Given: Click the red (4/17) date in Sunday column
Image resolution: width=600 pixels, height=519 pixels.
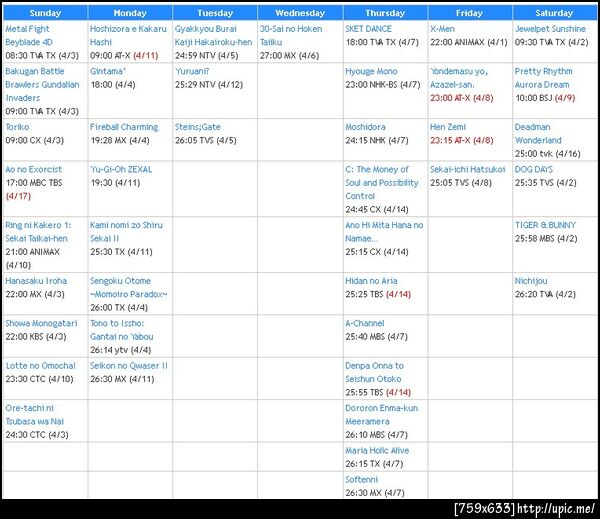Looking at the screenshot, I should (x=18, y=196).
